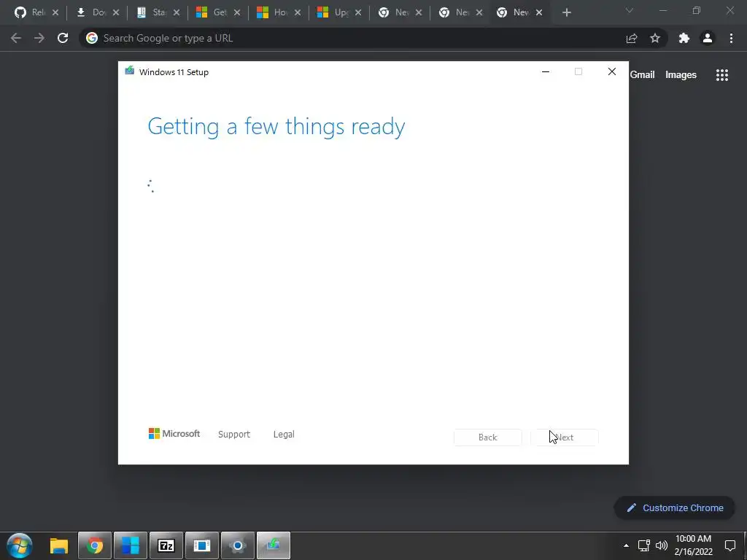Close the Microsoft 'Upg' tab
Screen dimensions: 747x560
pyautogui.click(x=357, y=13)
